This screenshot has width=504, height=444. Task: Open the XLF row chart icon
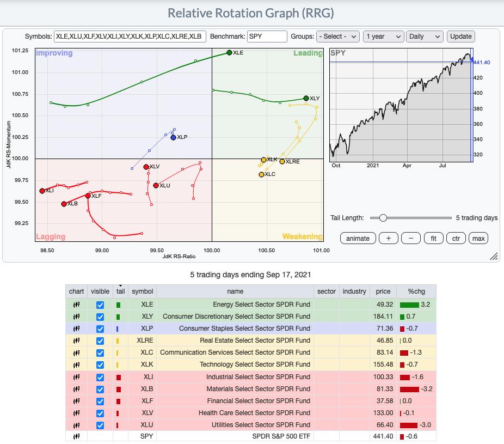[x=76, y=401]
